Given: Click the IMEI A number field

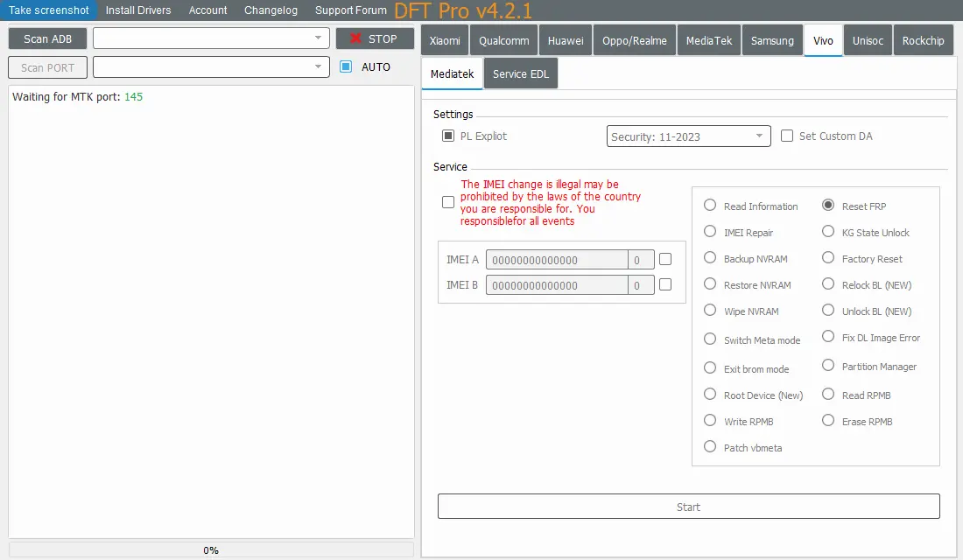Looking at the screenshot, I should [x=557, y=260].
